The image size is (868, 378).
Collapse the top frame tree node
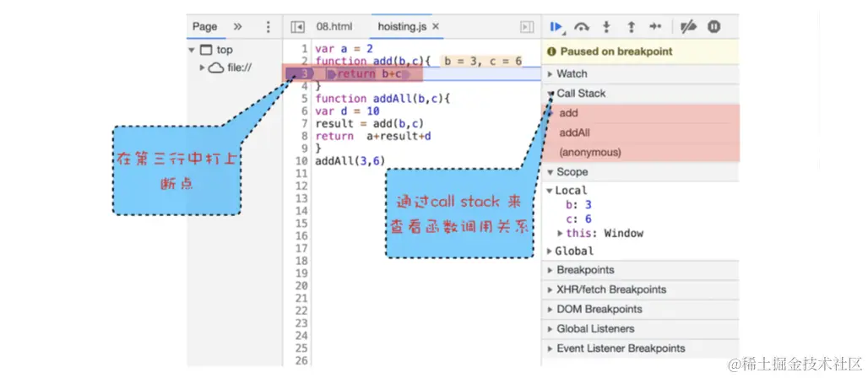(192, 50)
